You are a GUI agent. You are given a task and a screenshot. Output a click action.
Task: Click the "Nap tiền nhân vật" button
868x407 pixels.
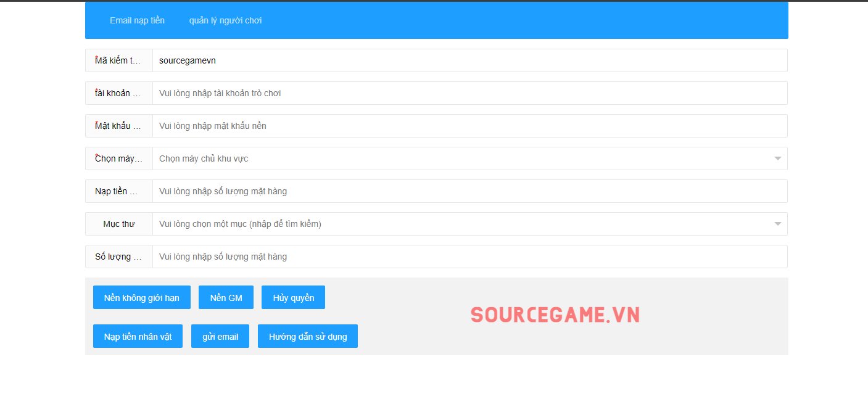(138, 336)
